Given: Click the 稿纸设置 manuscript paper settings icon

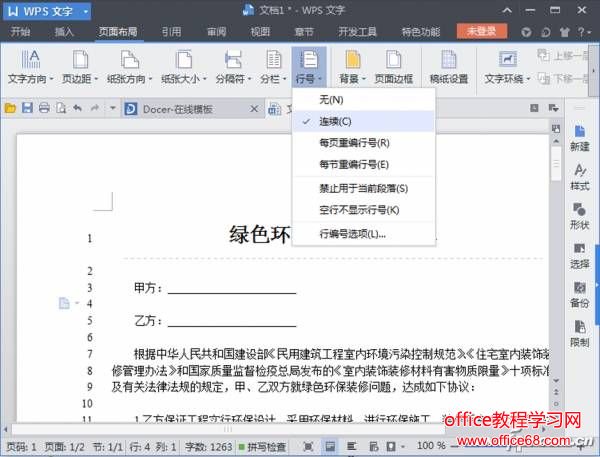Looking at the screenshot, I should tap(448, 60).
